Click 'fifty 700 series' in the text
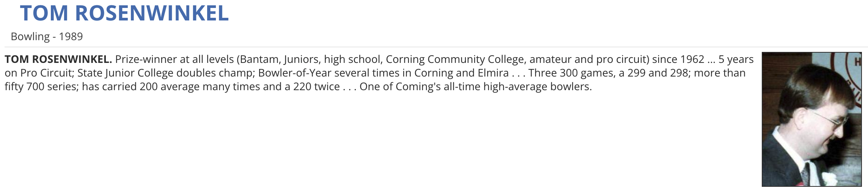Screen dimensions: 868x194 click(x=41, y=87)
